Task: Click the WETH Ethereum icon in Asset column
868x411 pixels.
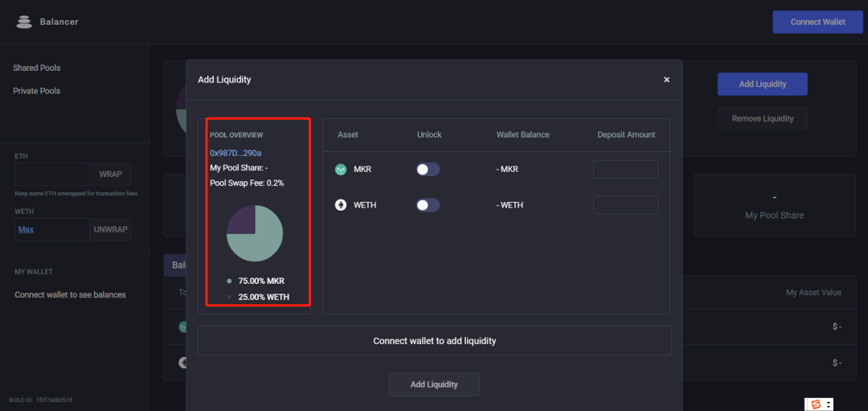Action: tap(341, 205)
